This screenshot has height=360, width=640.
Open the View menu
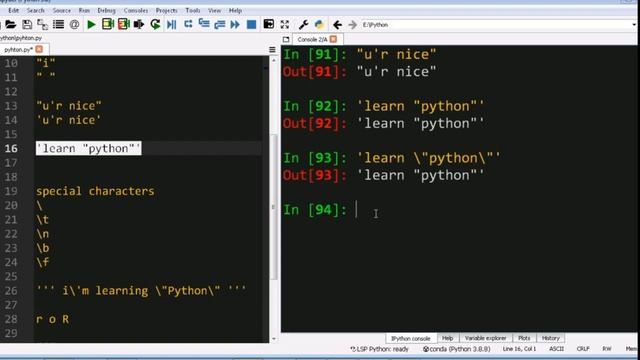tap(214, 10)
